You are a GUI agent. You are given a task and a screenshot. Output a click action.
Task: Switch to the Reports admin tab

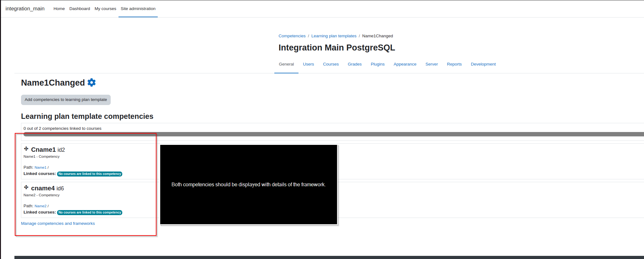coord(454,64)
